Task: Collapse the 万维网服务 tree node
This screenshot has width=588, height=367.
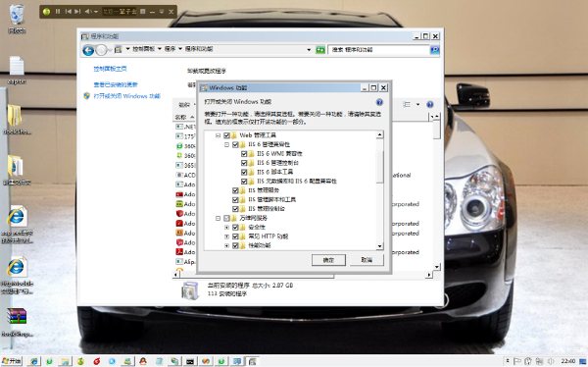Action: tap(218, 218)
